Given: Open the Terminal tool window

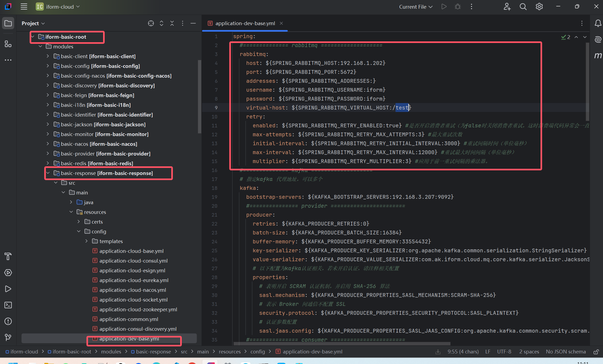Looking at the screenshot, I should (8, 305).
